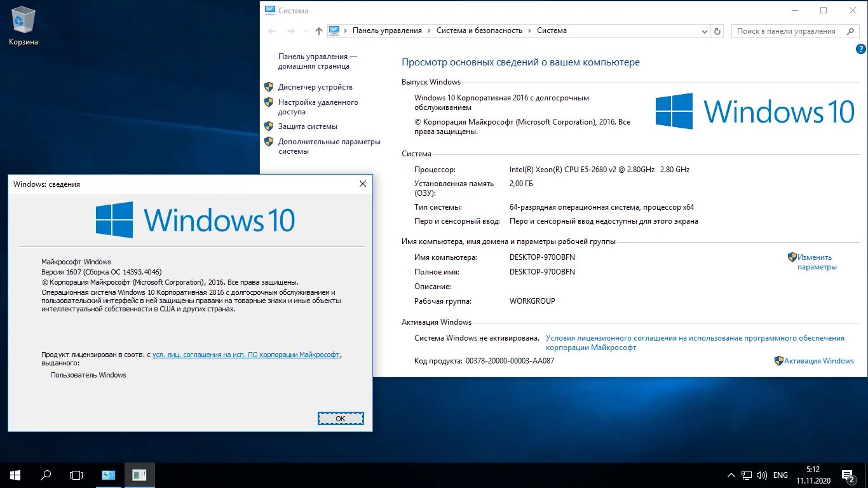This screenshot has width=868, height=488.
Task: Click the shield icon beside Advanced system settings
Action: [269, 142]
